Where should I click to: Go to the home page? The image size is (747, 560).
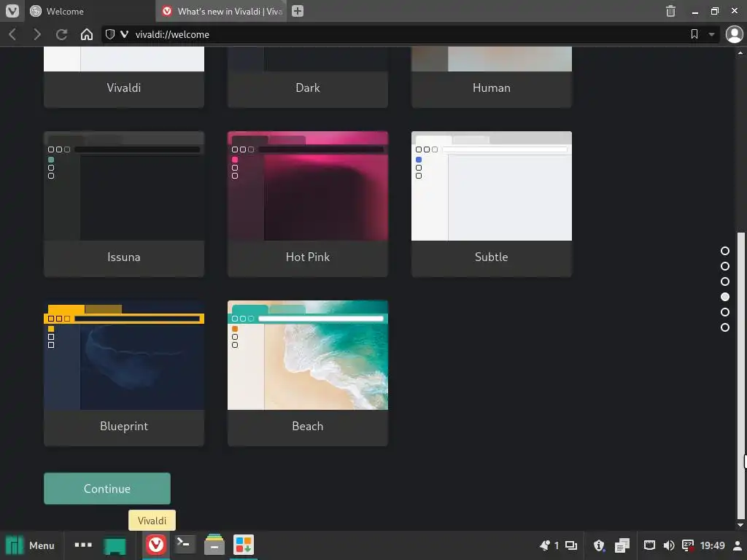tap(87, 34)
